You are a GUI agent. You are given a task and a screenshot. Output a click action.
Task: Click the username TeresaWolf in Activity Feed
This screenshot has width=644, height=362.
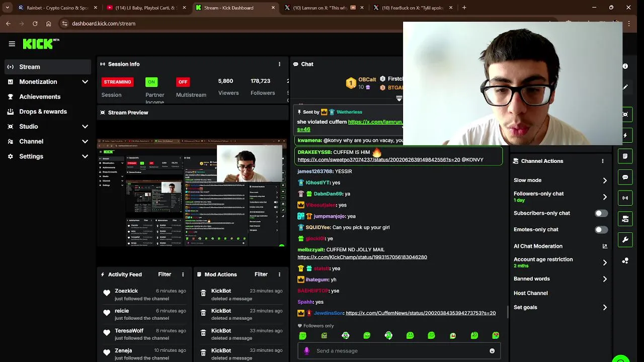[129, 331]
